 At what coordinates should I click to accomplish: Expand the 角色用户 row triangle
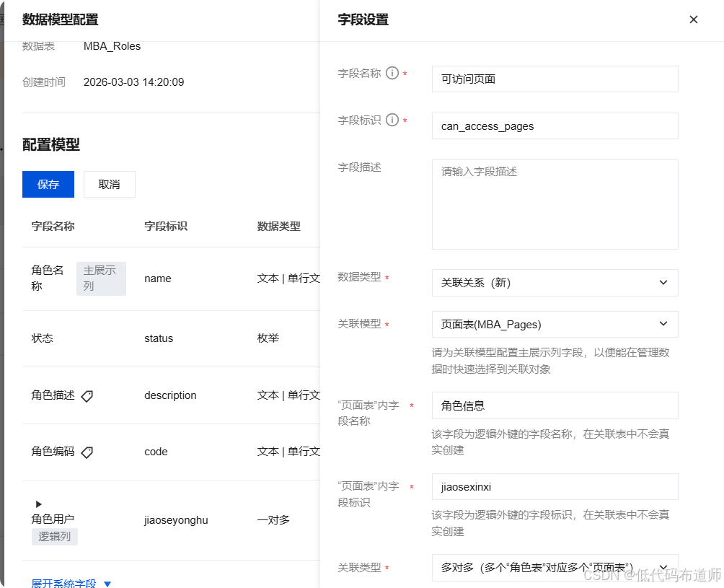pyautogui.click(x=38, y=504)
